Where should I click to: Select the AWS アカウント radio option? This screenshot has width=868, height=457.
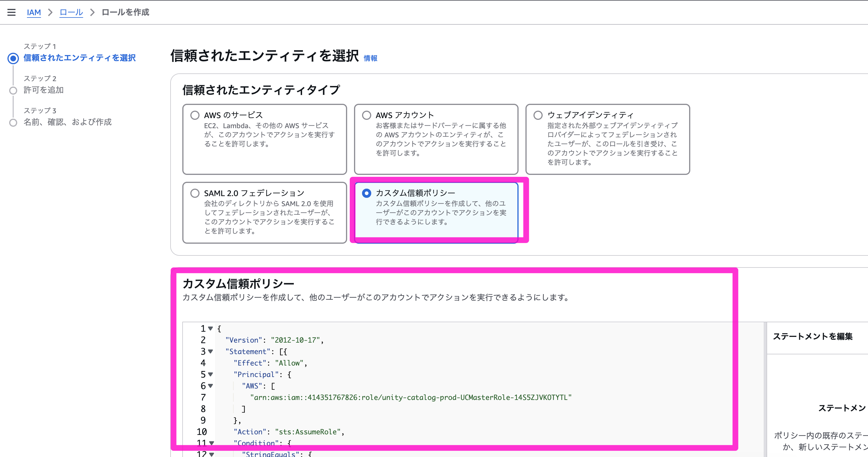(x=366, y=115)
